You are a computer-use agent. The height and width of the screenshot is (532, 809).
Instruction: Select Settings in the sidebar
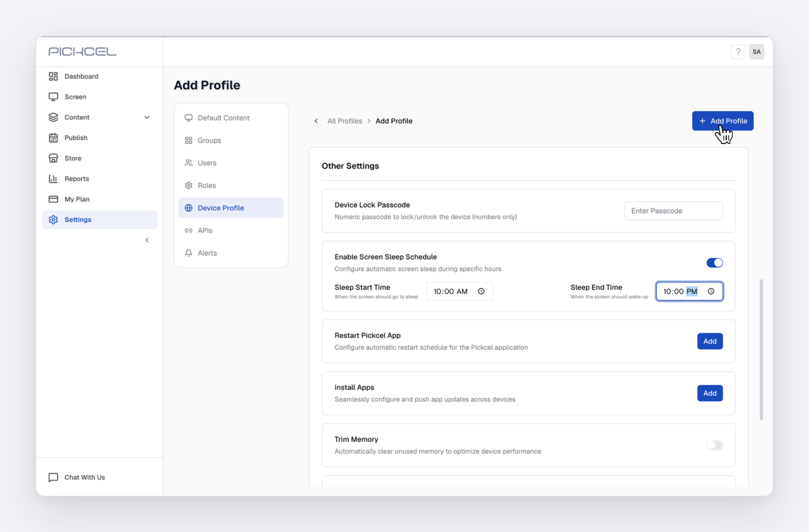pos(100,219)
